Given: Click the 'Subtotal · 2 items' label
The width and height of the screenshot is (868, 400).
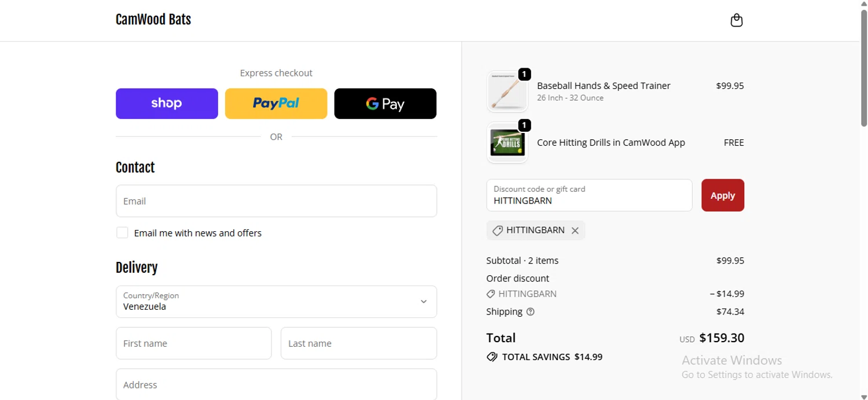Looking at the screenshot, I should 523,260.
